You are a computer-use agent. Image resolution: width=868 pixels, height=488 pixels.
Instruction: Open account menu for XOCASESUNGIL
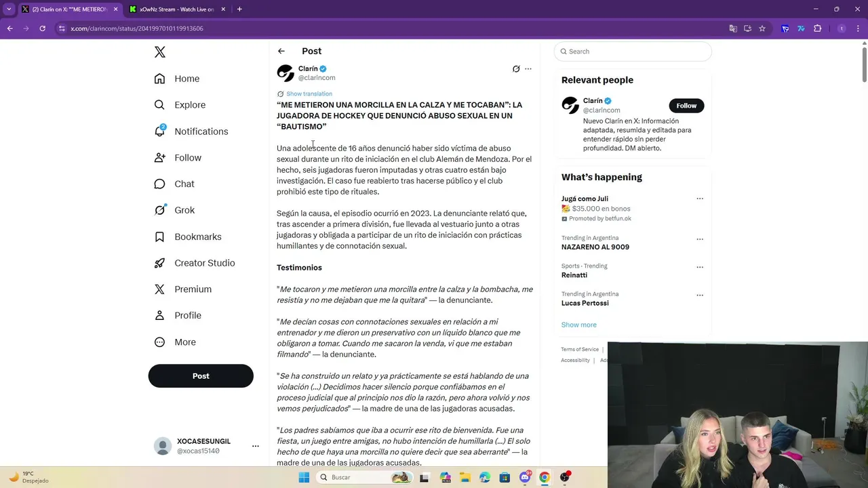(x=256, y=446)
